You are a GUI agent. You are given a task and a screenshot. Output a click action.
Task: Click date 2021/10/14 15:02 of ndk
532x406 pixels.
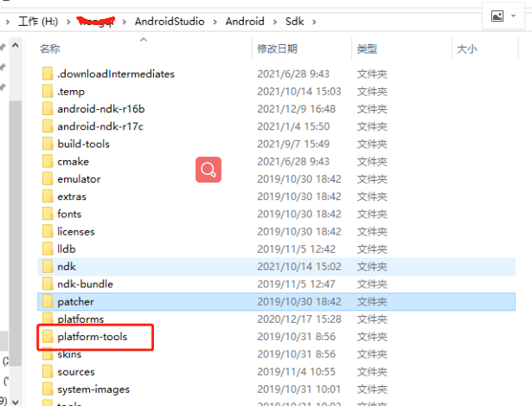click(299, 267)
